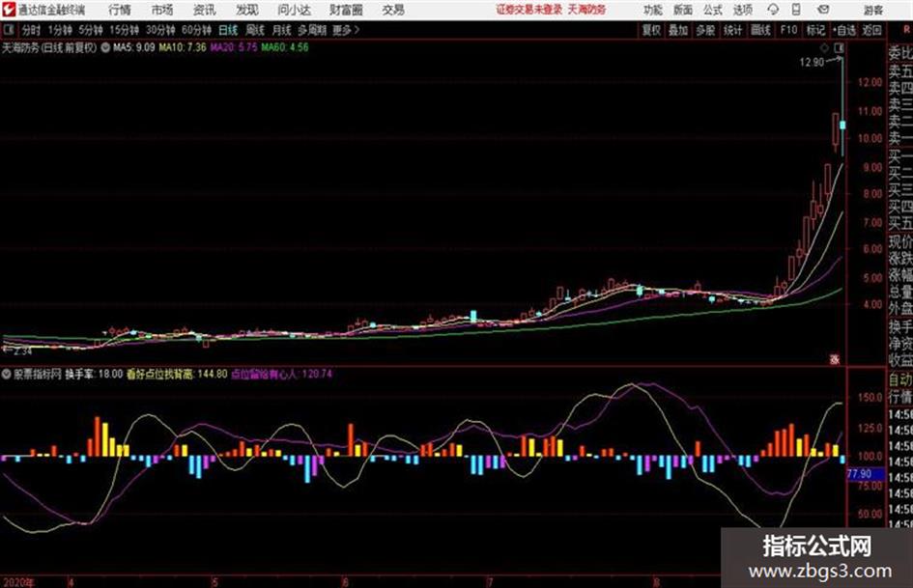This screenshot has width=913, height=588.
Task: Open the 市场 menu
Action: click(x=162, y=10)
